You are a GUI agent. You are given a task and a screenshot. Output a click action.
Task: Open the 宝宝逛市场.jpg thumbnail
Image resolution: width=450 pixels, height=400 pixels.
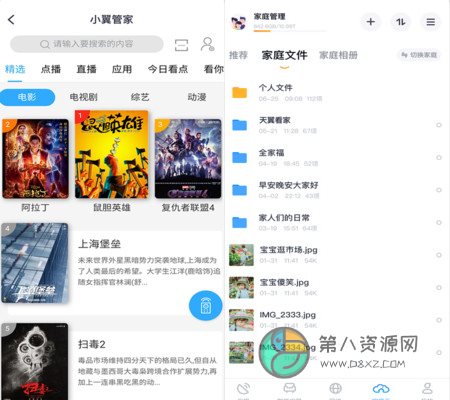point(241,255)
